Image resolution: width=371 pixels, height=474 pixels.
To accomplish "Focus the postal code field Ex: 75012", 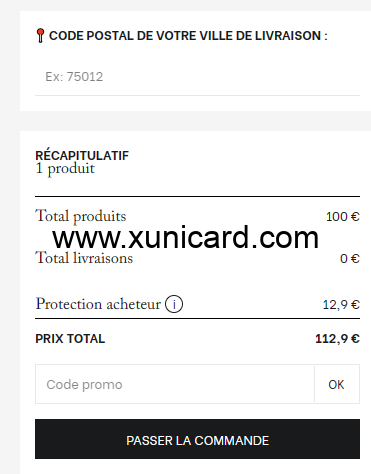I will coord(197,77).
